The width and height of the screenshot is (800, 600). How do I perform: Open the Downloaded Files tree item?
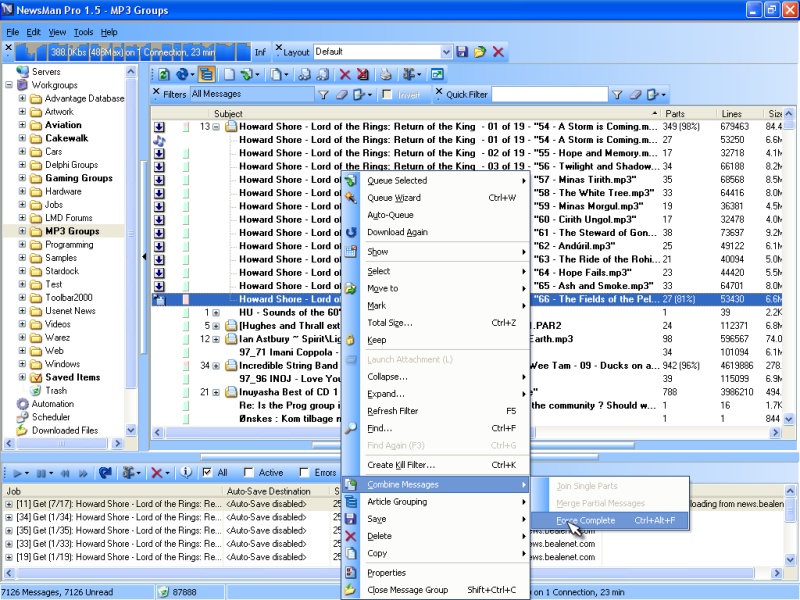pos(65,430)
